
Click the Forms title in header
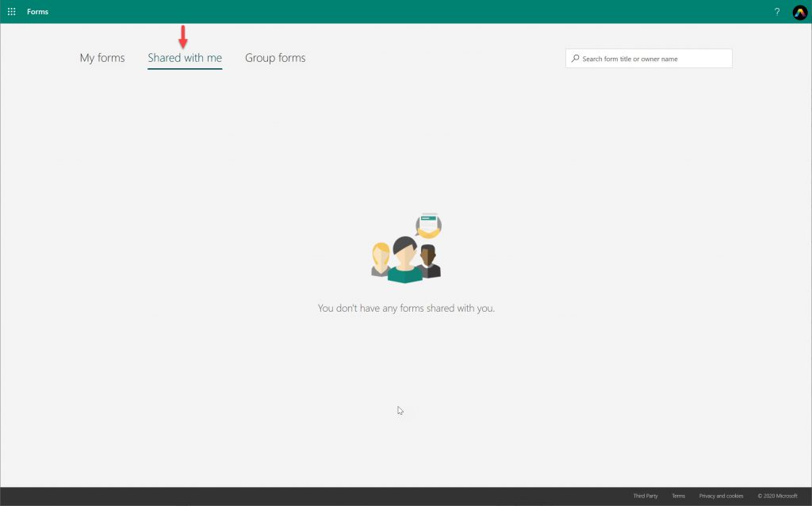point(38,11)
